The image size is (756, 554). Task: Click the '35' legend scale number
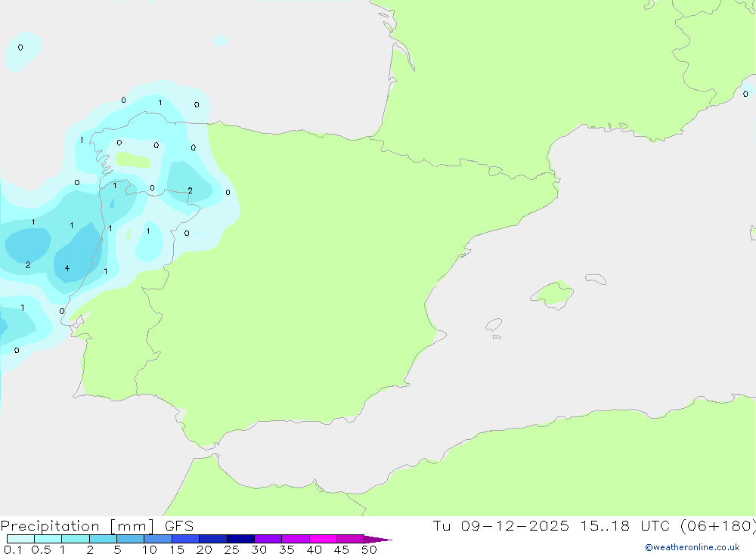pos(287,549)
